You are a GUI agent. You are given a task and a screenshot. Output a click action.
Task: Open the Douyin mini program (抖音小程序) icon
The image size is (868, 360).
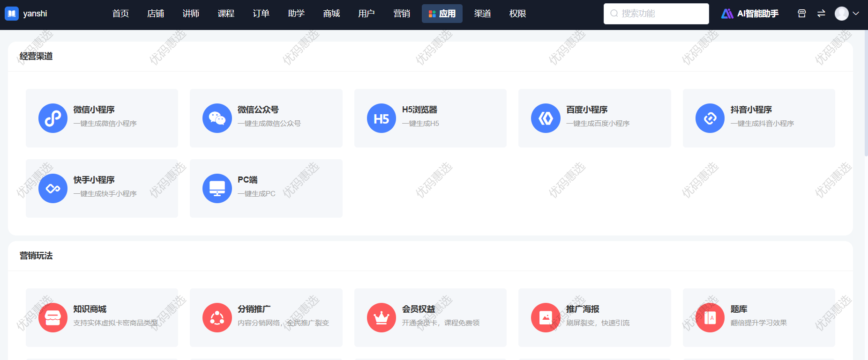tap(710, 118)
